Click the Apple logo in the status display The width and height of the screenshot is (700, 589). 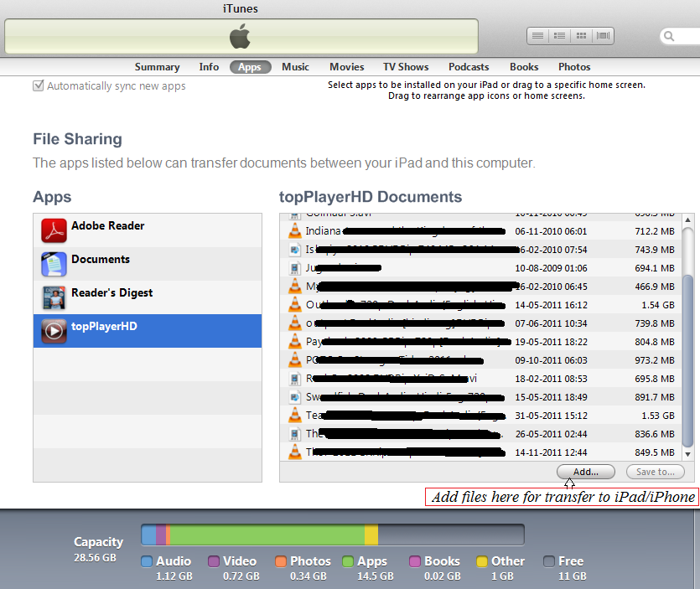[240, 36]
